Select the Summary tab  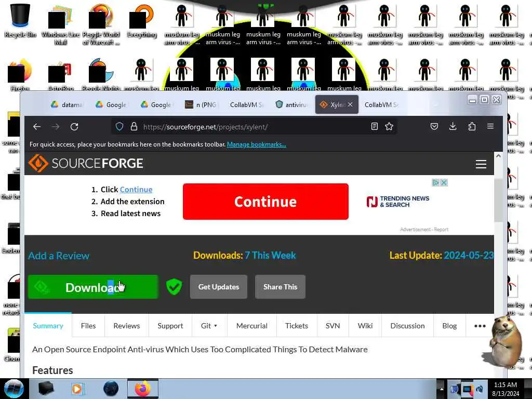tap(48, 326)
